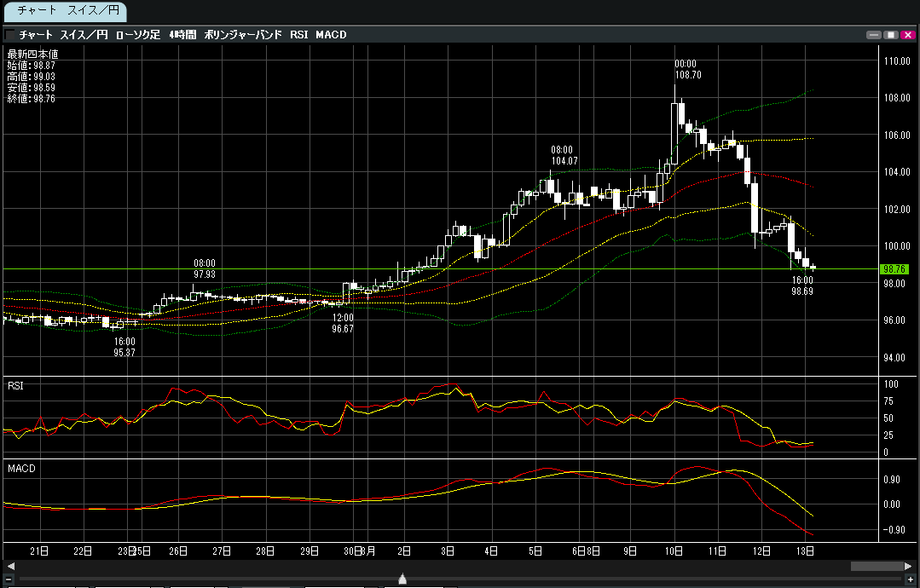Click the MACD panel label

(20, 469)
